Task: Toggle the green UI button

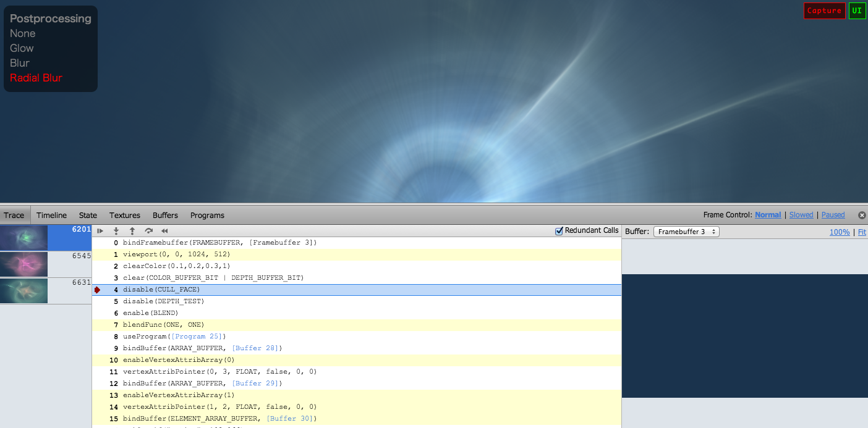Action: (857, 10)
